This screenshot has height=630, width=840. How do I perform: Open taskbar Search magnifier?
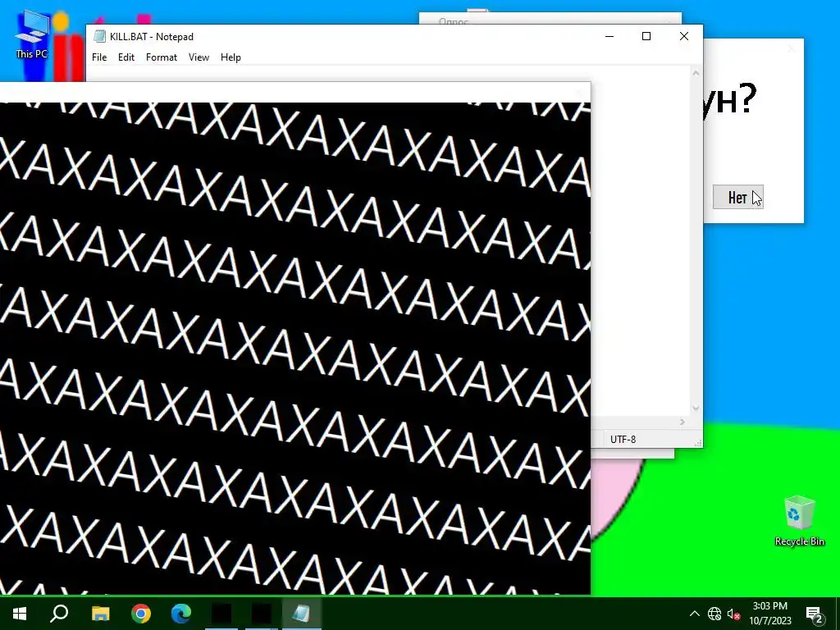(59, 614)
